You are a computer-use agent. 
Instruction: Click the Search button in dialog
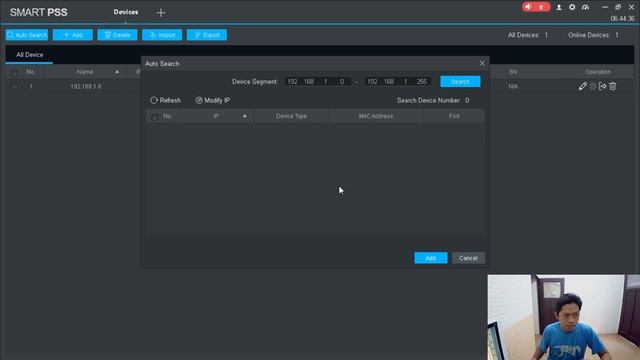click(x=460, y=82)
